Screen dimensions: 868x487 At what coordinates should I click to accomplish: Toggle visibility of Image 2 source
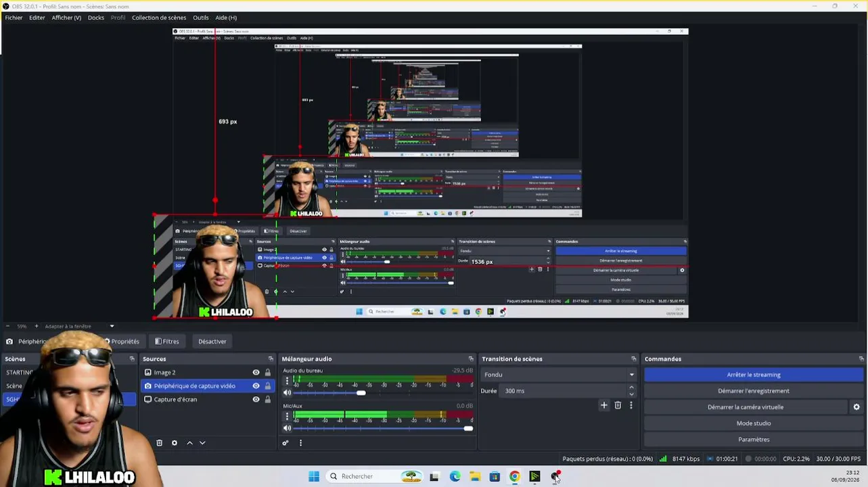pos(256,373)
